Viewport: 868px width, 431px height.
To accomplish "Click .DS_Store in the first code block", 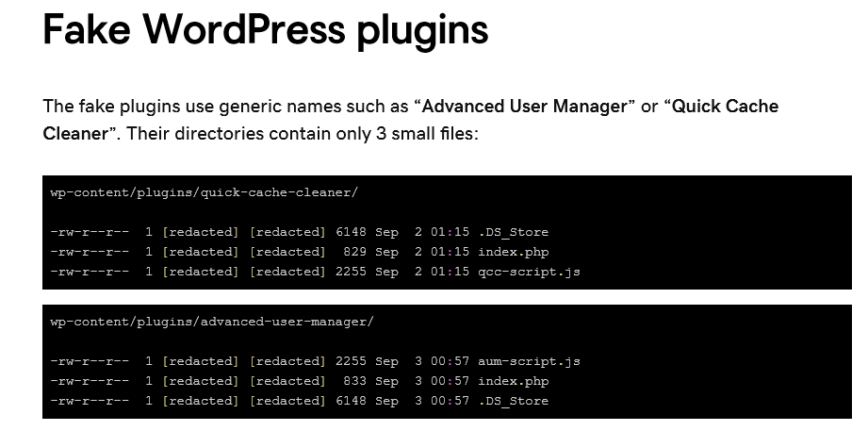I will [x=513, y=232].
